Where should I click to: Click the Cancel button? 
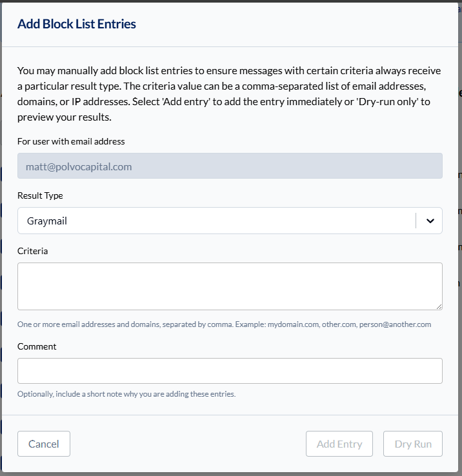(x=43, y=444)
